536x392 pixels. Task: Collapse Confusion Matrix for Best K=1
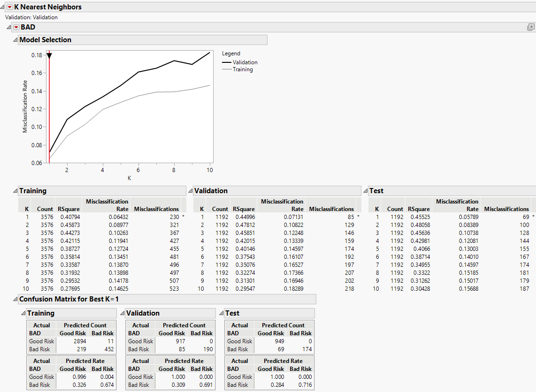[x=15, y=299]
